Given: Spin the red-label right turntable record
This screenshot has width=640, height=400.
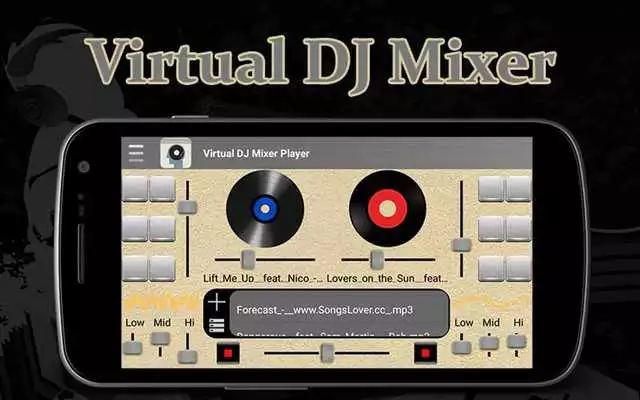Looking at the screenshot, I should (x=388, y=209).
